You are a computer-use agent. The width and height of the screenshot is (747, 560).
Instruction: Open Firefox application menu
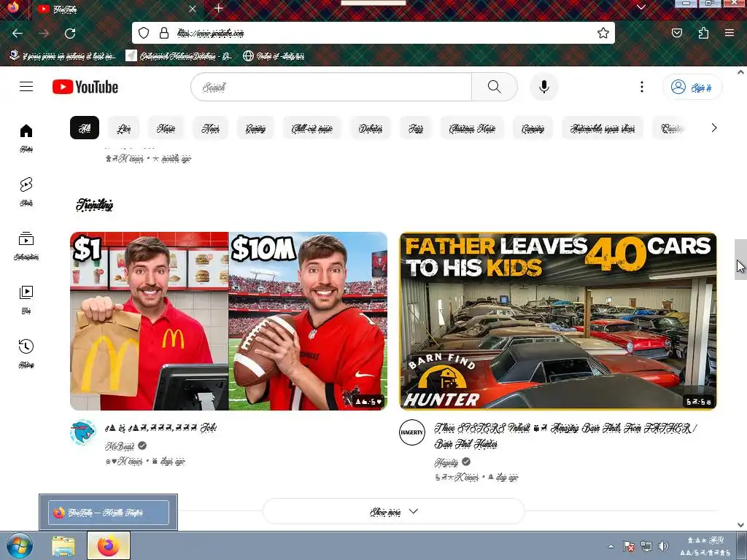tap(729, 33)
